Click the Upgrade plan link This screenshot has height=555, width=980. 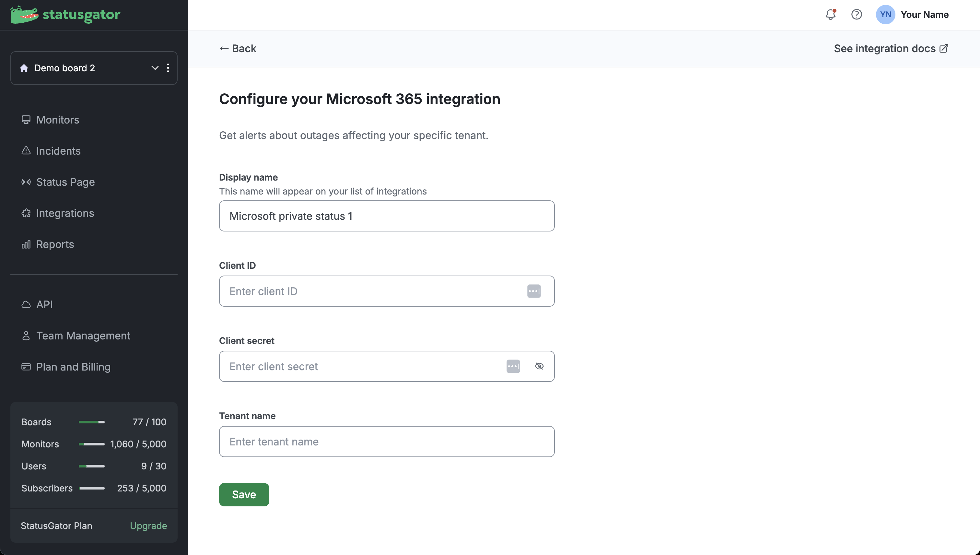pyautogui.click(x=148, y=525)
